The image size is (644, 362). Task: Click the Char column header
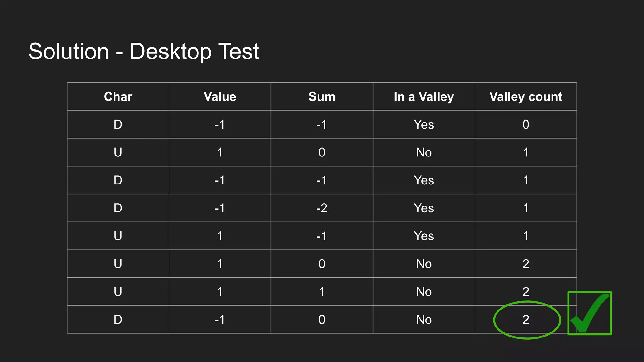point(118,96)
